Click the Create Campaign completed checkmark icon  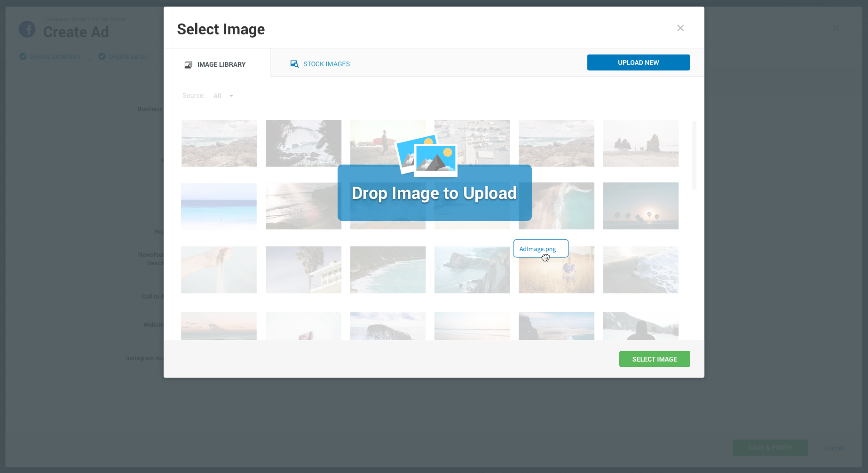(x=23, y=56)
